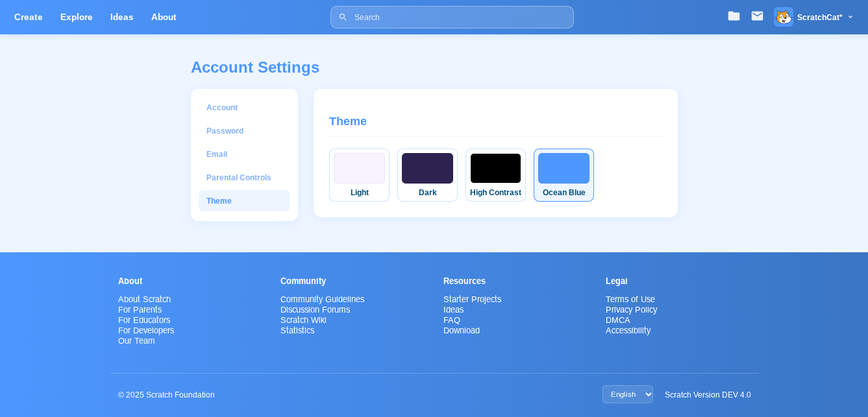Switch to the Parental Controls tab
The image size is (868, 417).
[238, 178]
